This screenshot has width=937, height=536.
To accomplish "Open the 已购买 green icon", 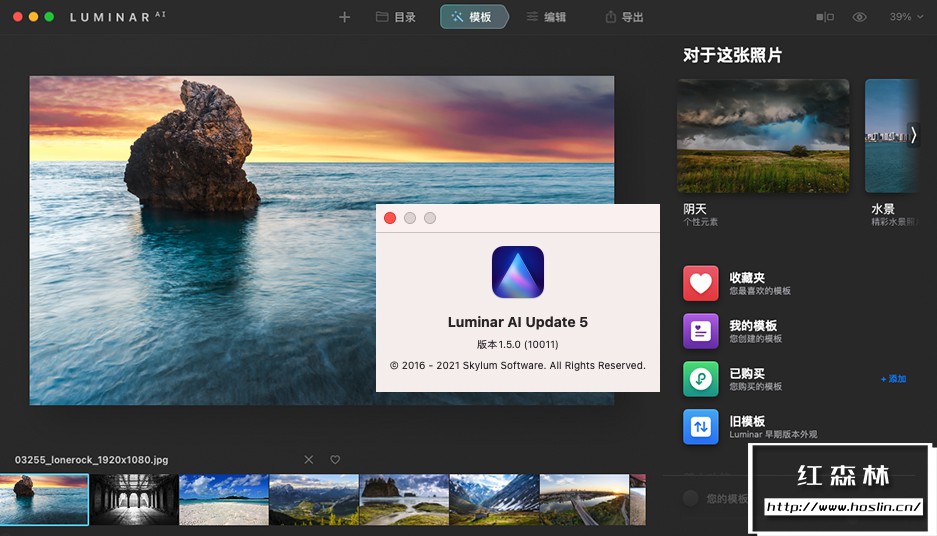I will [x=701, y=379].
